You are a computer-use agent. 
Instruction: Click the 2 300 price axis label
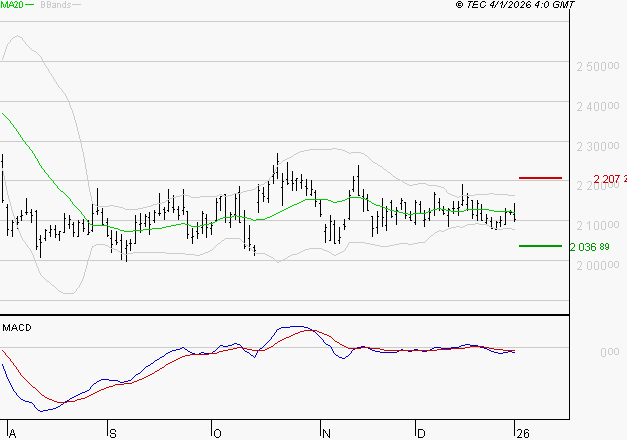pyautogui.click(x=598, y=146)
